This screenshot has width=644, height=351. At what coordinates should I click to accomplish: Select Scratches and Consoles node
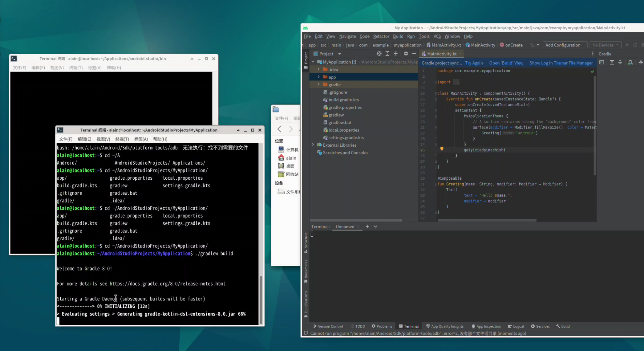click(345, 153)
